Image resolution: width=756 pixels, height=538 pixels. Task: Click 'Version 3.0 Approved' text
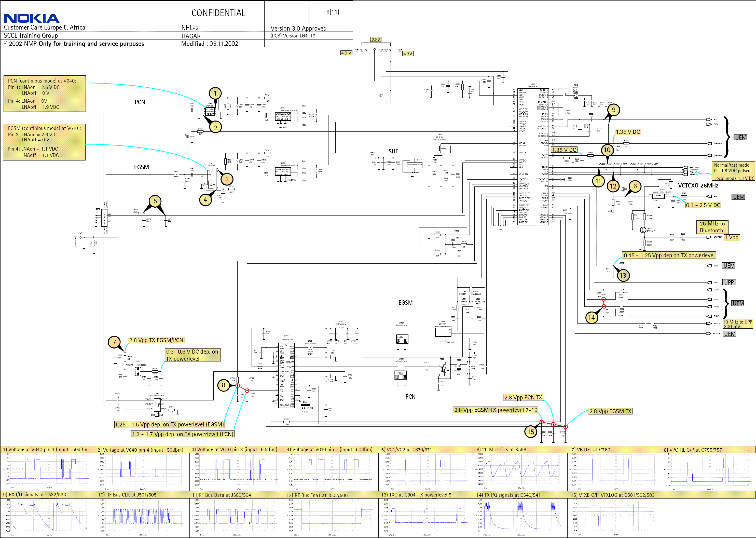point(298,29)
